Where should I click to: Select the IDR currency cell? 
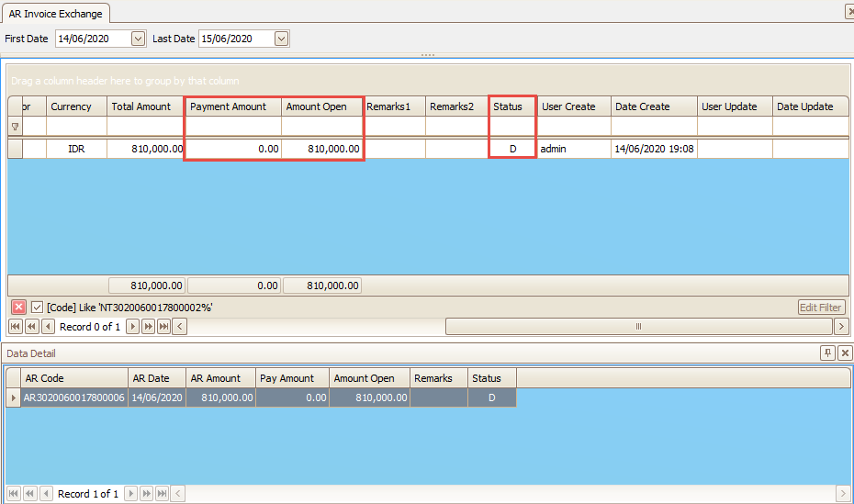tap(77, 149)
